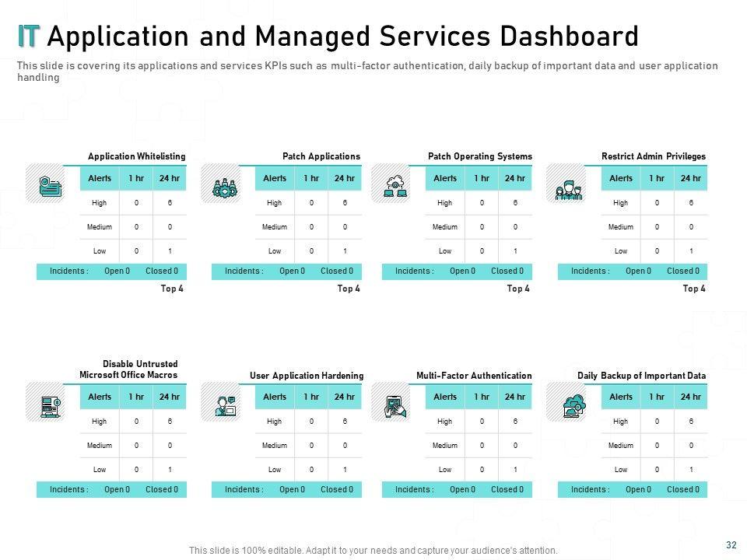747x560 pixels.
Task: Select the Patch Operating Systems cloud icon
Action: 395,187
